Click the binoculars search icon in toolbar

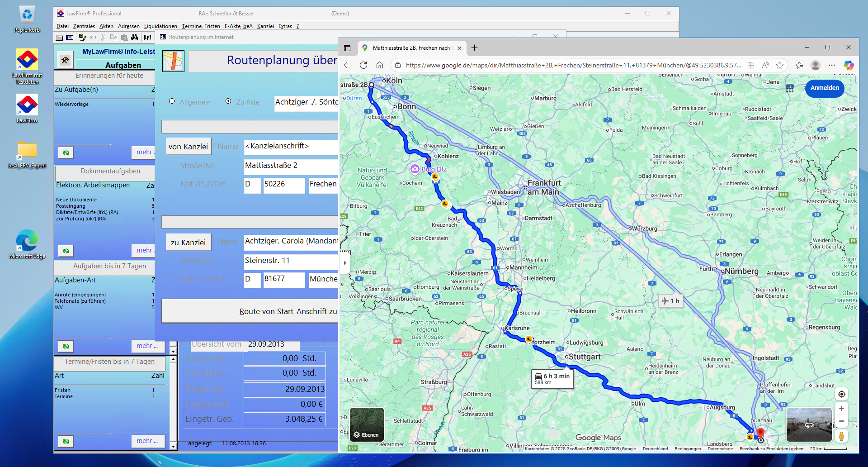tap(134, 38)
